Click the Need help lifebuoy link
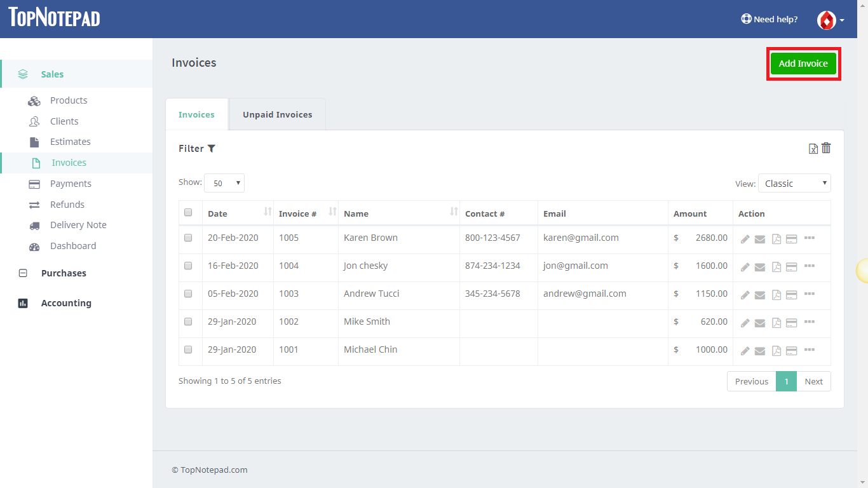This screenshot has width=868, height=488. click(770, 19)
